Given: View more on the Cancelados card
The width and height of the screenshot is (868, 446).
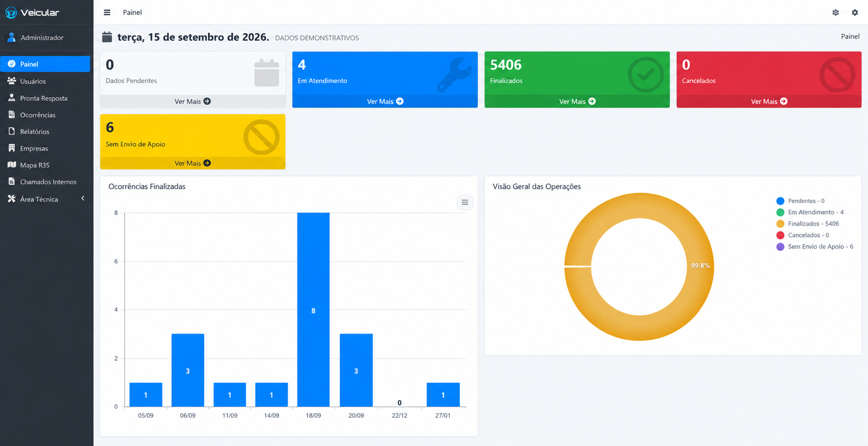Looking at the screenshot, I should tap(769, 101).
